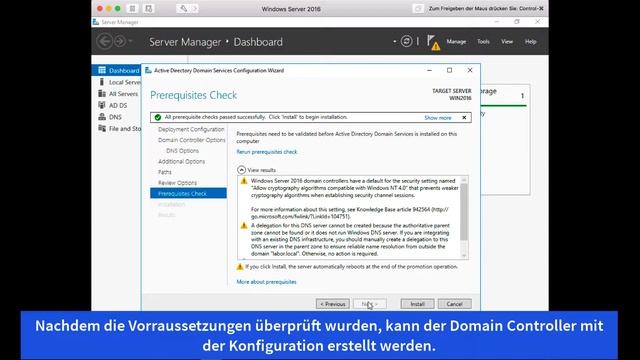Screen dimensions: 640x360
Task: Click warning icon for DNS delegation message
Action: [244, 225]
